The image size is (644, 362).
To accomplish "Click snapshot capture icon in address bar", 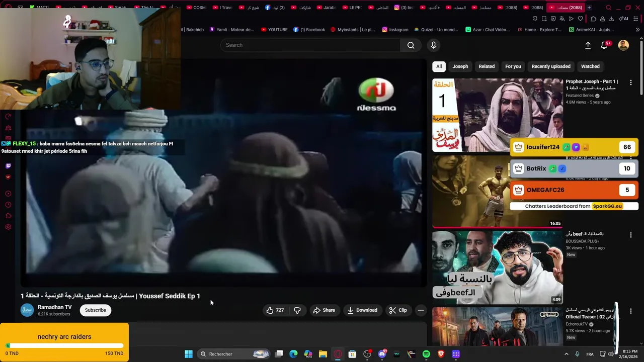I will coord(544,19).
